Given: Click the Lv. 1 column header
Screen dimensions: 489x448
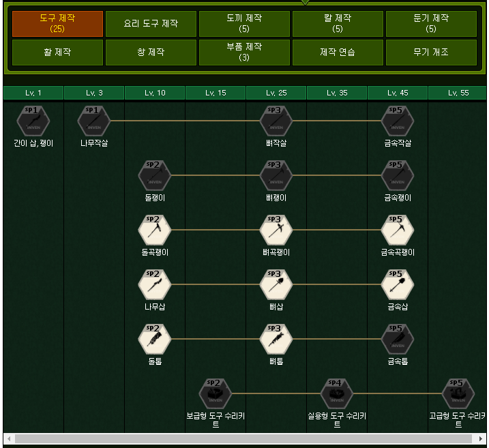Looking at the screenshot, I should [33, 93].
